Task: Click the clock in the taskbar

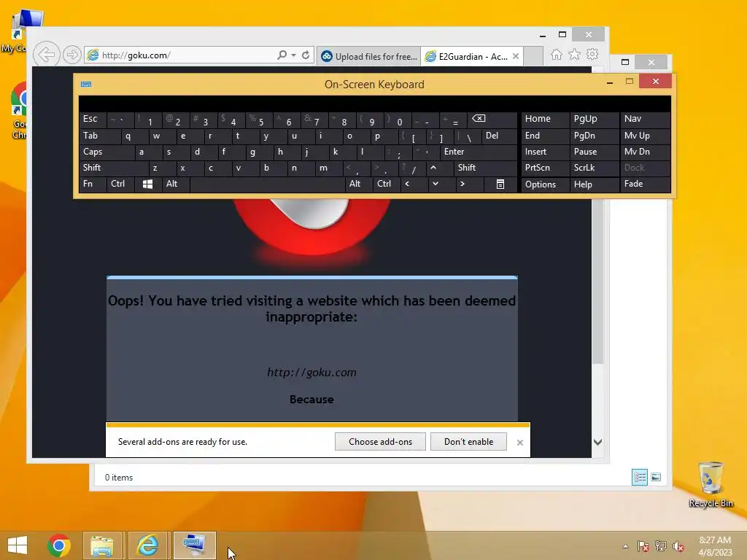Action: [x=715, y=546]
